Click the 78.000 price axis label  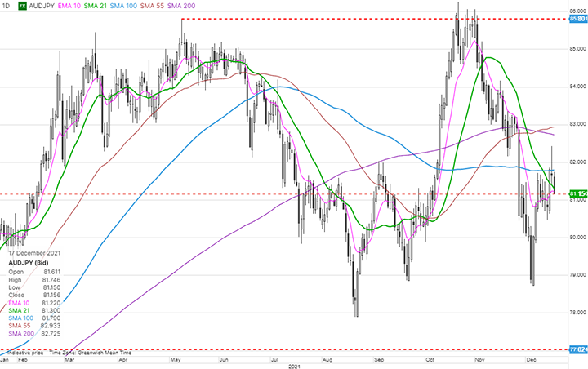pyautogui.click(x=577, y=313)
